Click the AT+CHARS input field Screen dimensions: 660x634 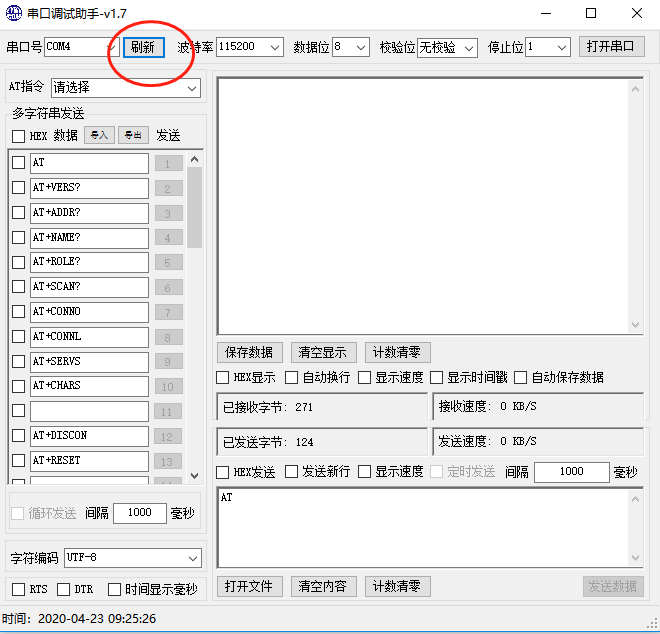(89, 386)
